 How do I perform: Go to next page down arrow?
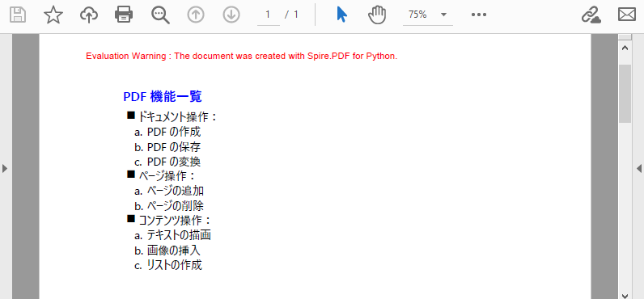click(x=231, y=15)
